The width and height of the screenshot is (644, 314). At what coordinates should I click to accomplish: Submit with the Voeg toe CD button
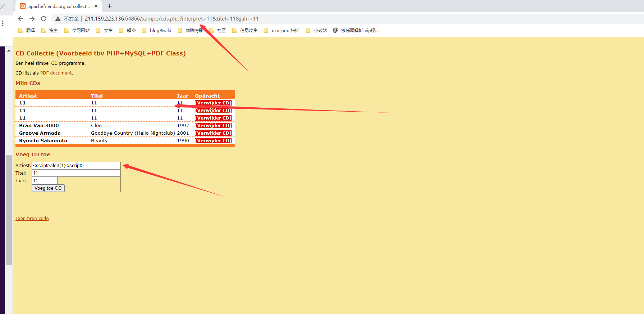pos(48,188)
